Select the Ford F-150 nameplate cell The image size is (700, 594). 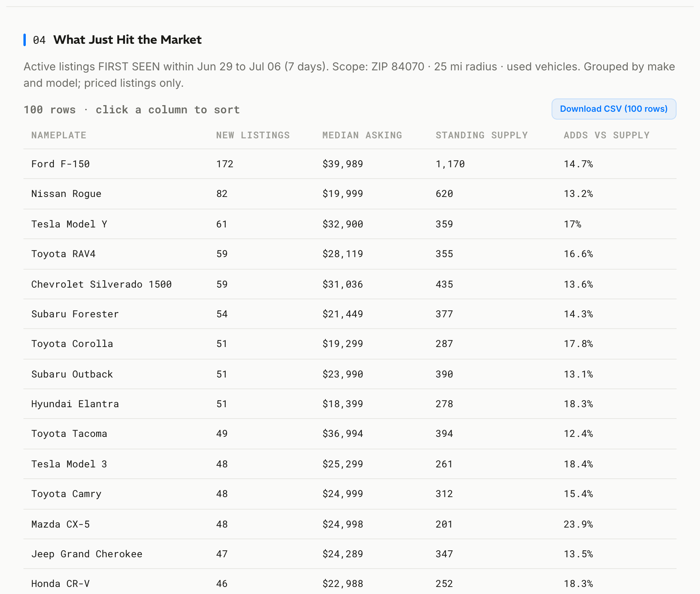coord(61,164)
